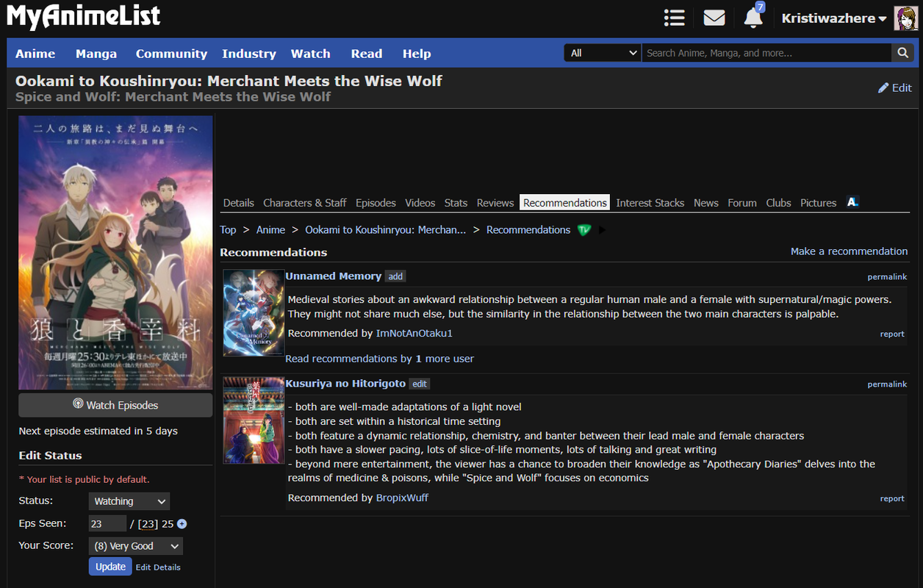
Task: Open the Read menu
Action: tap(367, 54)
